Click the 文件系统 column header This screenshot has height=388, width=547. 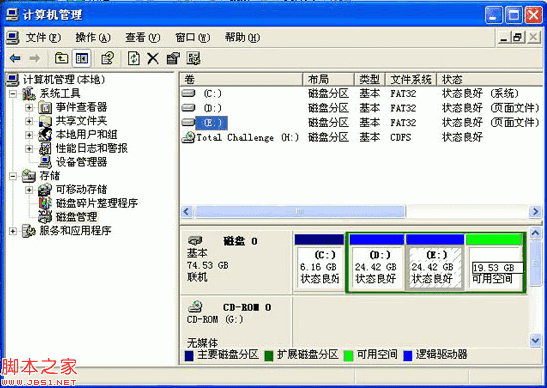411,80
